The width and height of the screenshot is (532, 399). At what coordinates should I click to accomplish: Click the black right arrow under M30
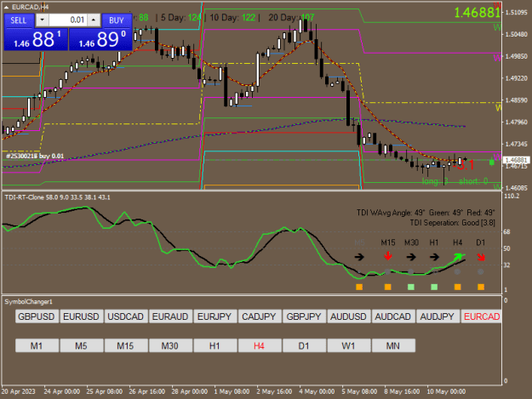tap(411, 257)
